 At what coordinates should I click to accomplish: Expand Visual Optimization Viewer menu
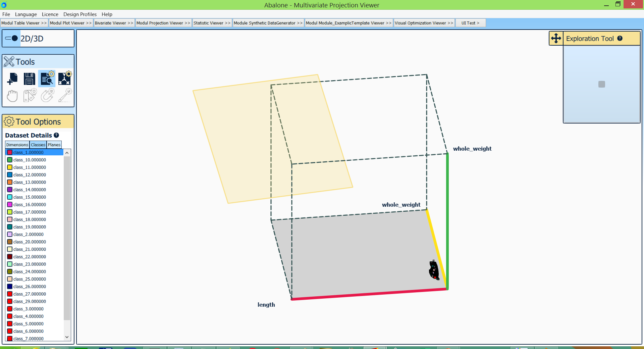[424, 23]
